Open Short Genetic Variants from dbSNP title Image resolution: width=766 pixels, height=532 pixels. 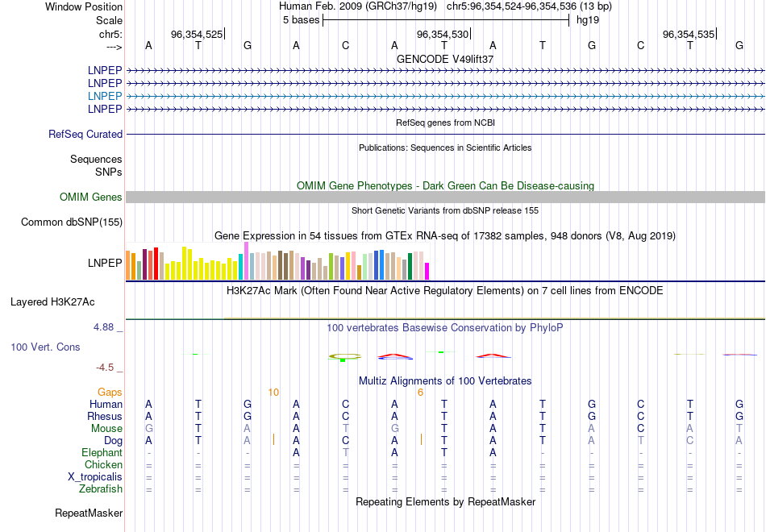tap(445, 210)
